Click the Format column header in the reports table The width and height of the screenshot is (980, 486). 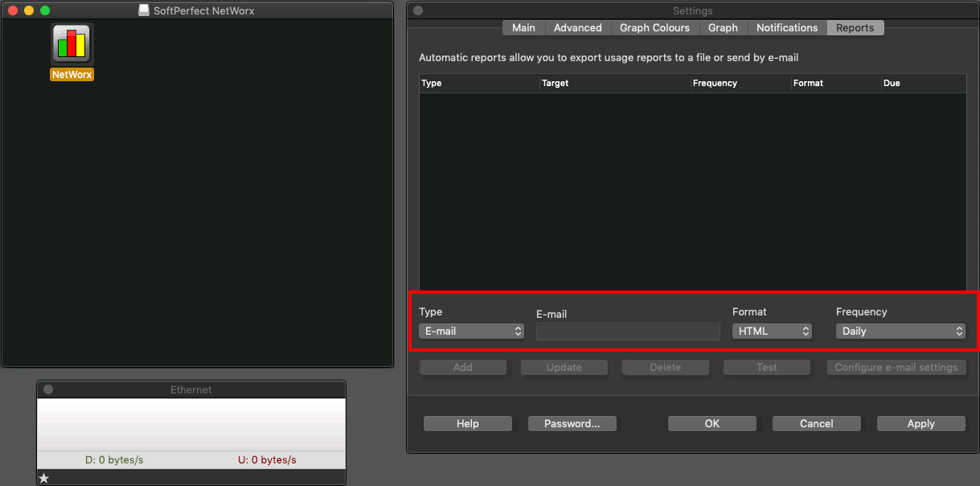(836, 83)
